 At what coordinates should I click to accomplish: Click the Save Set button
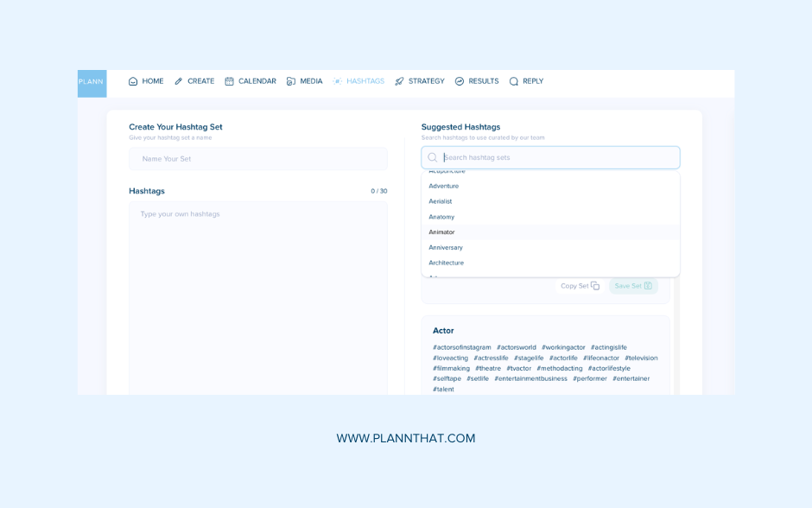[x=633, y=286]
